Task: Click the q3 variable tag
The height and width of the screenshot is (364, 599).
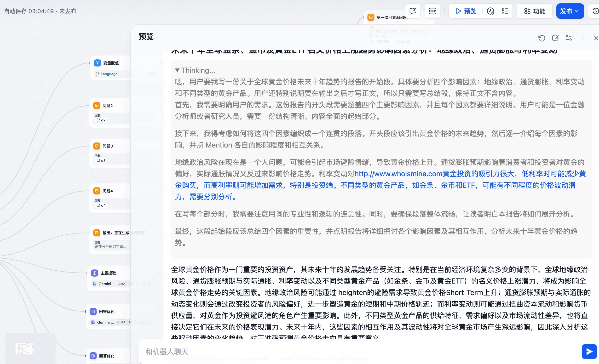Action: pos(101,161)
